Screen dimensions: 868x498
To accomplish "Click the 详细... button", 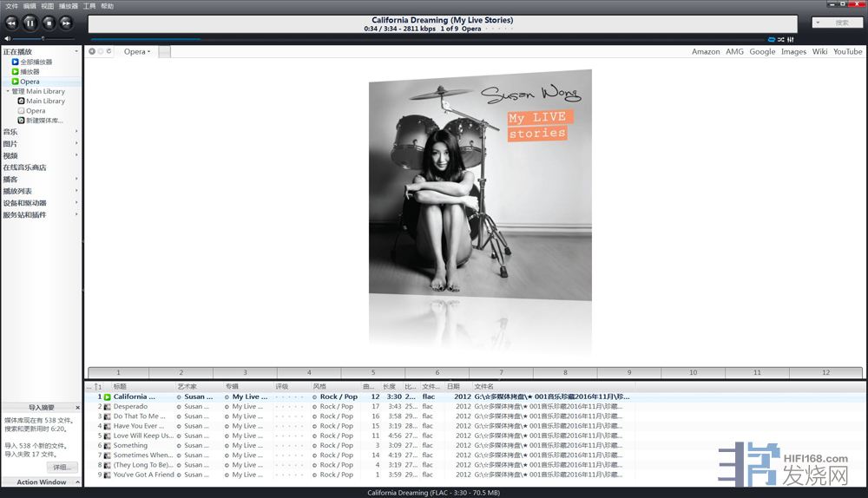I will (62, 467).
